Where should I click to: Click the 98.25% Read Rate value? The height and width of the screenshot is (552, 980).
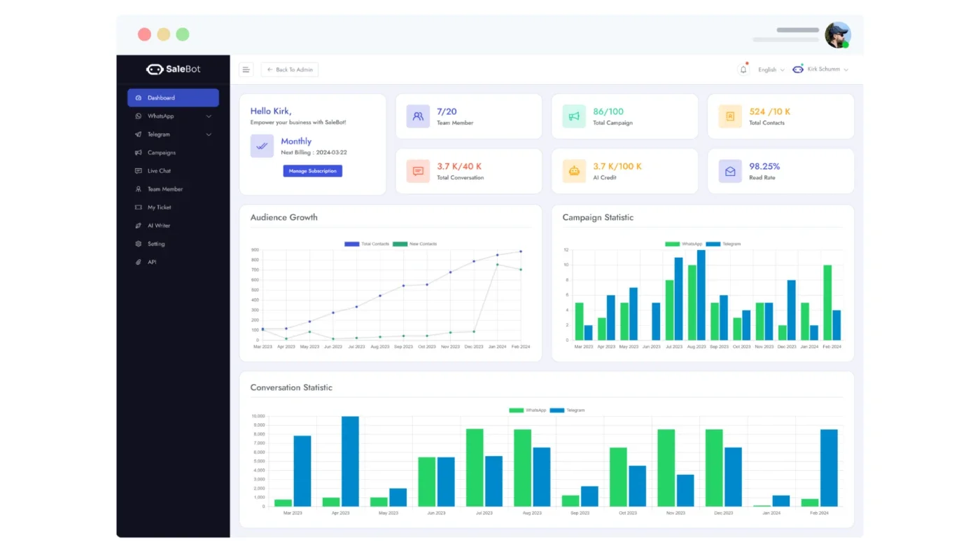[x=764, y=166]
